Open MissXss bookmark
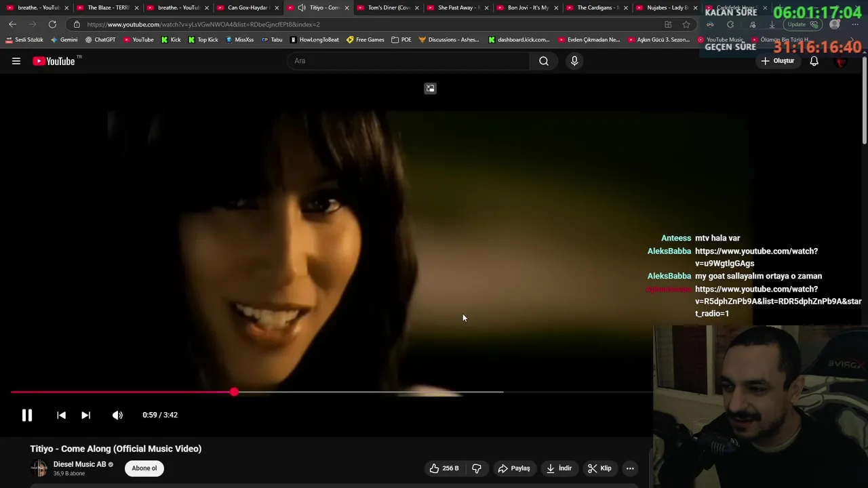868x488 pixels. click(239, 40)
